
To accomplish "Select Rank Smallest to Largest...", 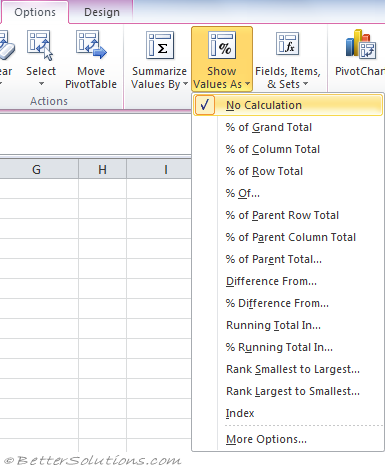I will pos(288,369).
